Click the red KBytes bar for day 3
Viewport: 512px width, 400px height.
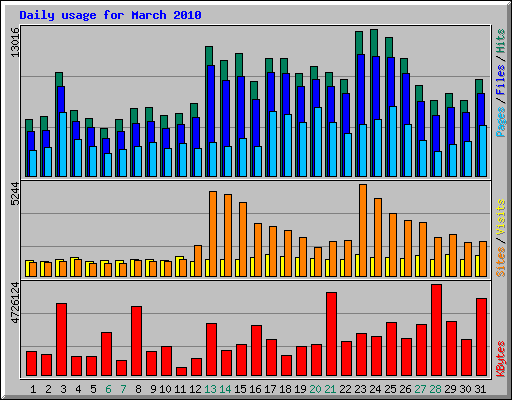62,339
